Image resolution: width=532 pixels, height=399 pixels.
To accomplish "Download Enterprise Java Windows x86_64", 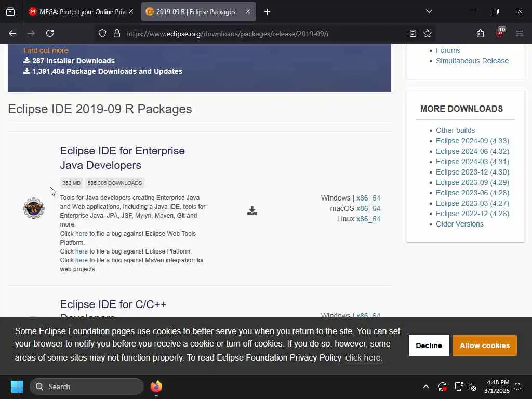I will pyautogui.click(x=368, y=198).
